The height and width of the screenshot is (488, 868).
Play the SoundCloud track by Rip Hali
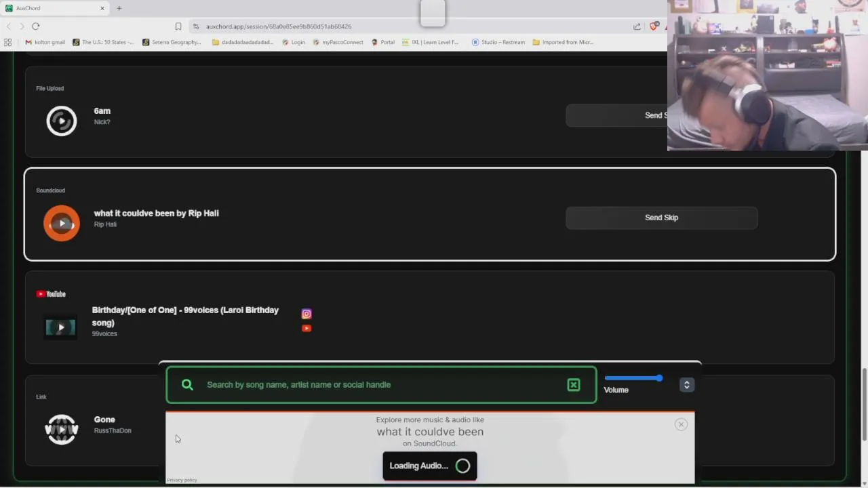(62, 223)
